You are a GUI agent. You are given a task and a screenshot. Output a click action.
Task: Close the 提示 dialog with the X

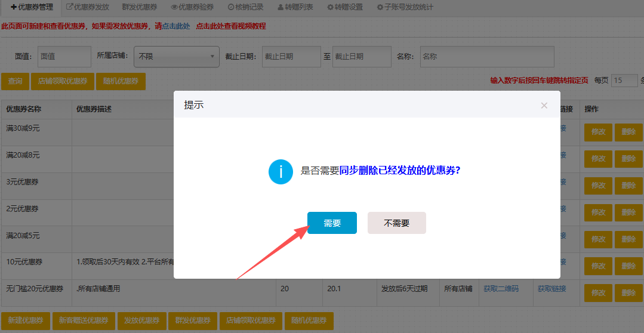click(544, 106)
